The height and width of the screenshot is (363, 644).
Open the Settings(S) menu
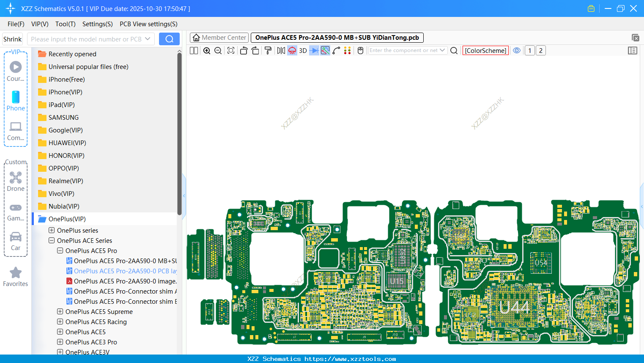point(98,24)
